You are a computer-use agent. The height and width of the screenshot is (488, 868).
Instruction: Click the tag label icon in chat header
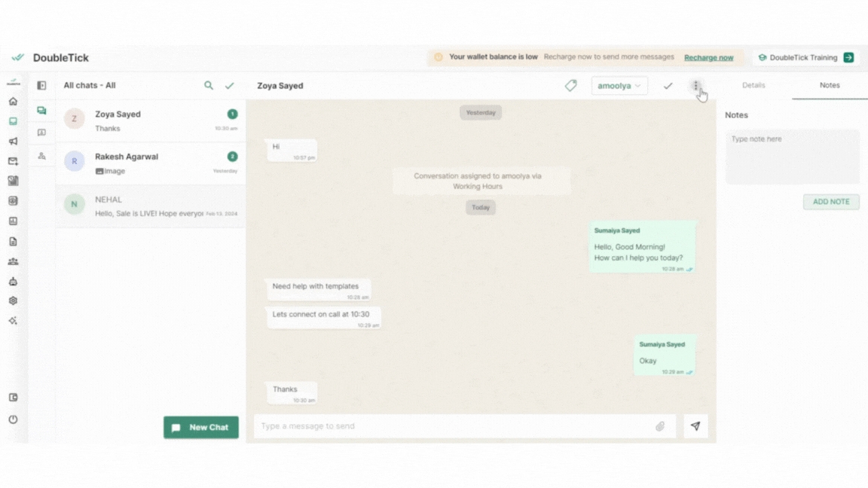571,86
